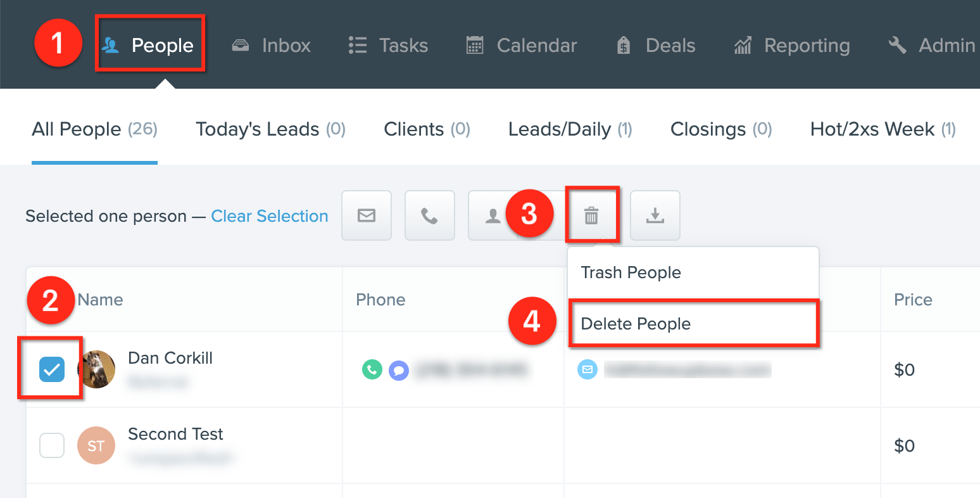Open the Inbox navigation item

coord(271,46)
